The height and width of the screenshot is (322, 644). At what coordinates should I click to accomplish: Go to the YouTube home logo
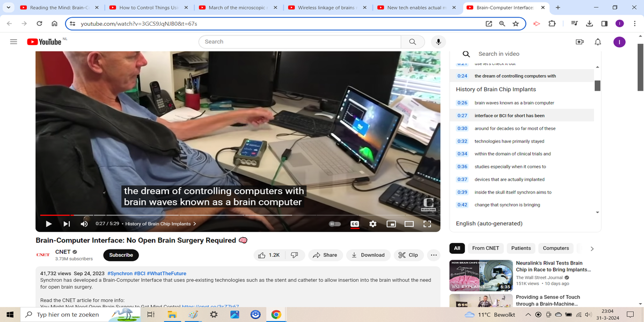pyautogui.click(x=43, y=42)
